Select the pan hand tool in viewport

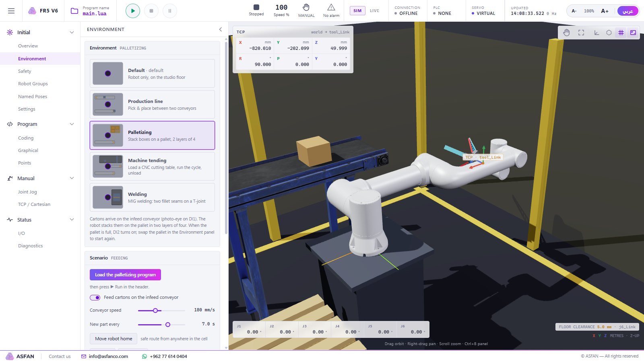coord(566,33)
